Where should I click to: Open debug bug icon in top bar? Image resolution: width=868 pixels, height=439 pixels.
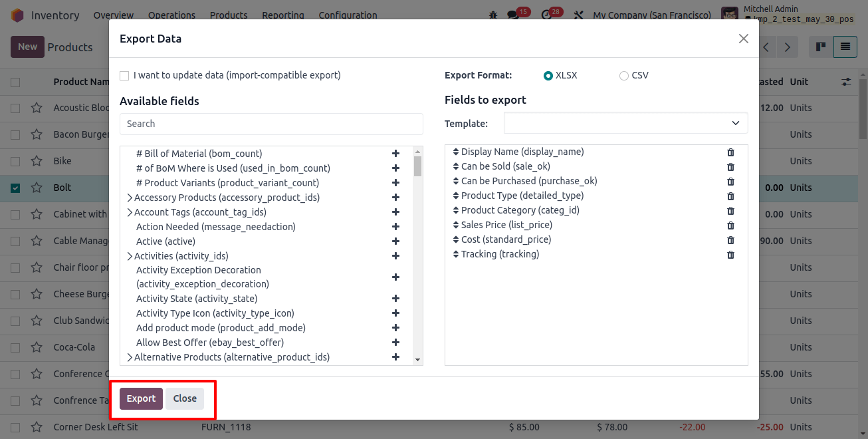(x=492, y=15)
